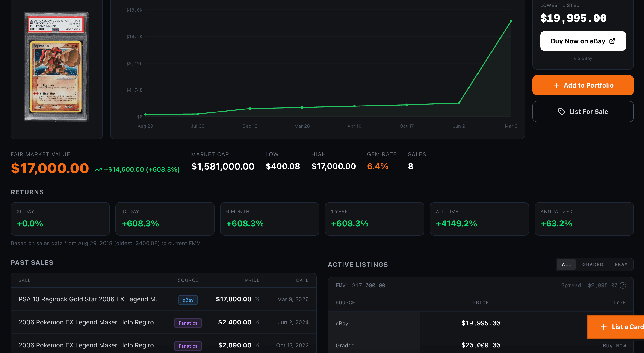
Task: Click the $17,000.00 fair market value
Action: click(50, 168)
